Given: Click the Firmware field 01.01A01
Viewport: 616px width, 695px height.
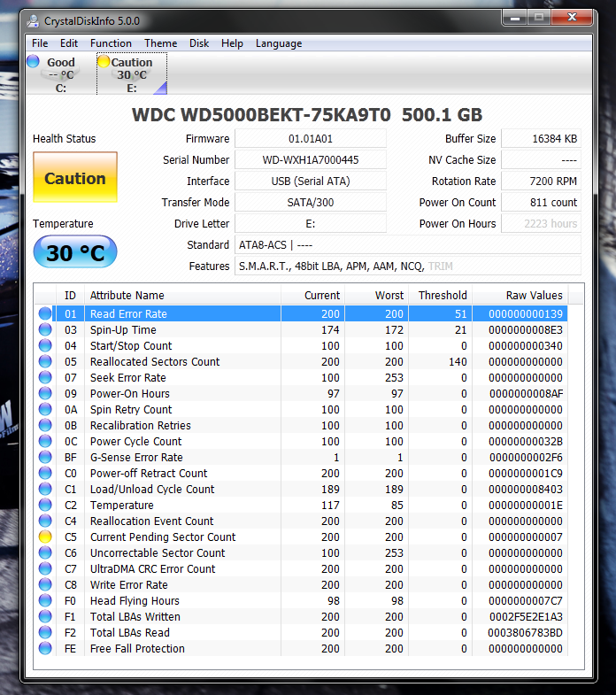Looking at the screenshot, I should (x=311, y=139).
